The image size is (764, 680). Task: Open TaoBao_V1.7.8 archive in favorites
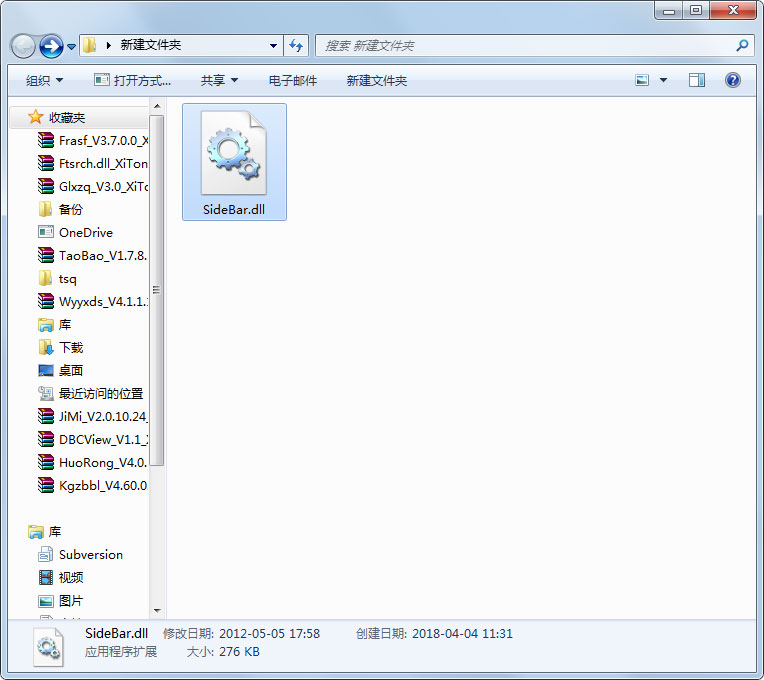[93, 256]
